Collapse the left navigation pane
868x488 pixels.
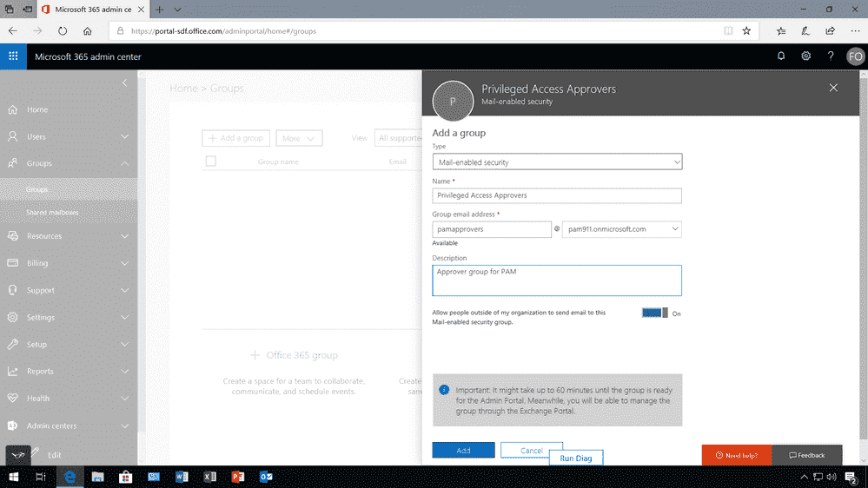(124, 83)
